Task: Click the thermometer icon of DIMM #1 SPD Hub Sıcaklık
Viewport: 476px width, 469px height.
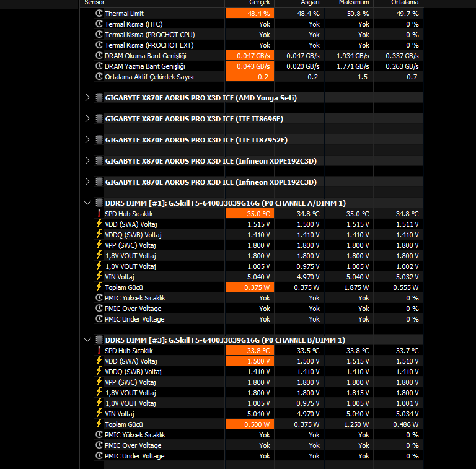Action: [x=99, y=214]
